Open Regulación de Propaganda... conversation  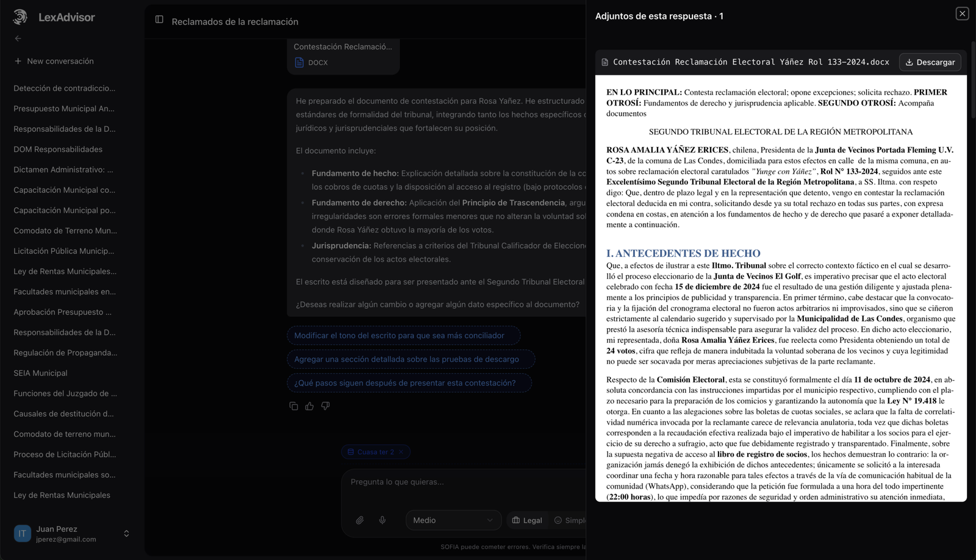(x=65, y=353)
